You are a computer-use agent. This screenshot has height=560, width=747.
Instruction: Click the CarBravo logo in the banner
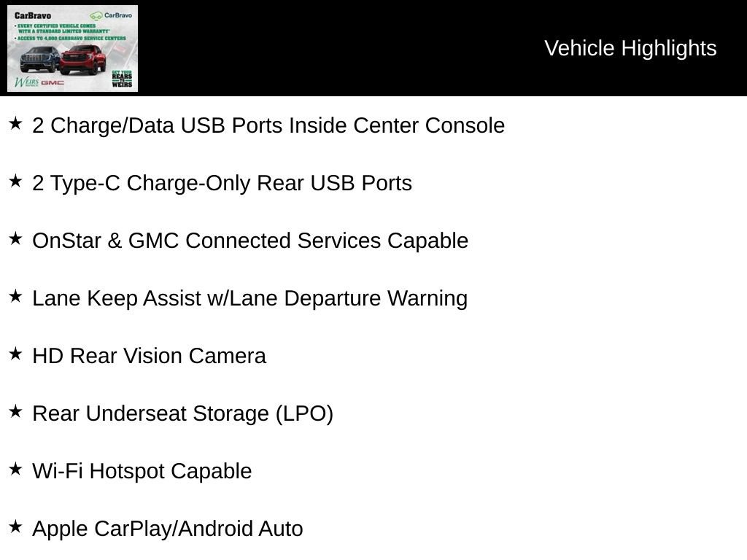point(111,15)
